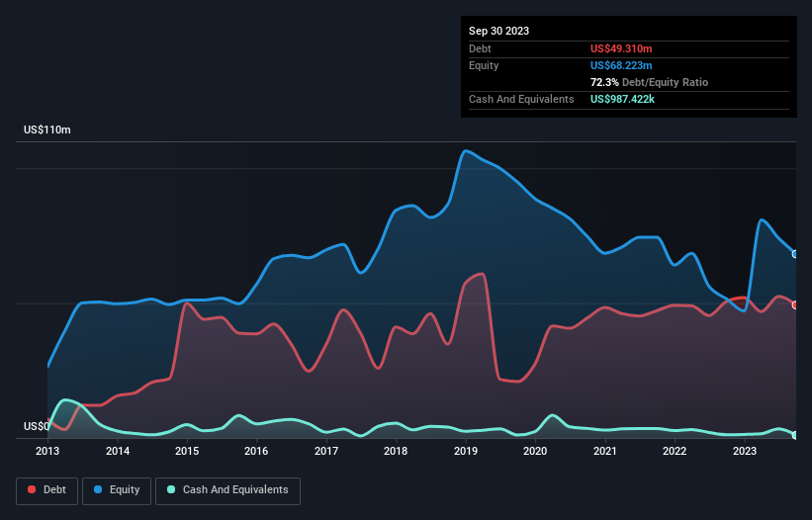Toggle the Debt series in the legend
Image resolution: width=812 pixels, height=520 pixels.
[45, 490]
